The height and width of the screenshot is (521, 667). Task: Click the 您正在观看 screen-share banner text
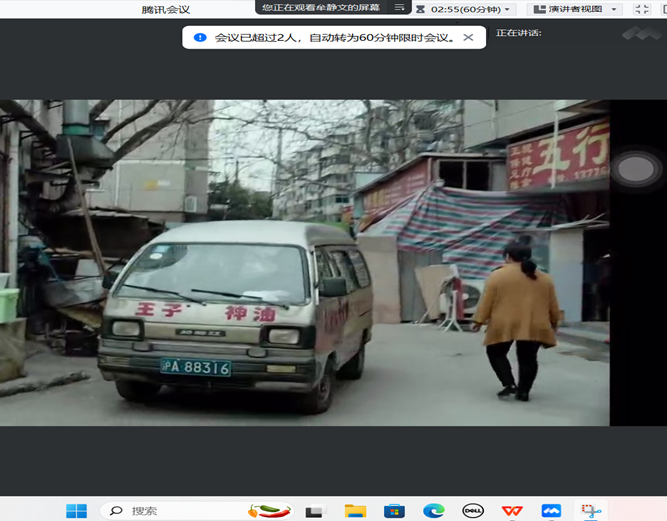(320, 7)
